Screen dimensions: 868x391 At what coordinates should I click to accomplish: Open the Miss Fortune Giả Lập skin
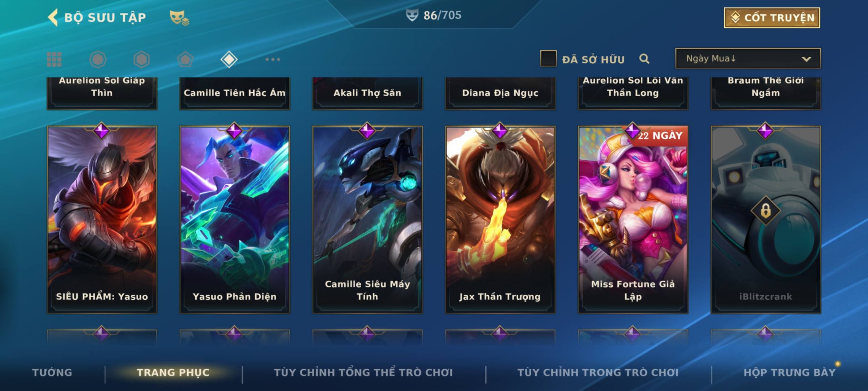point(633,219)
